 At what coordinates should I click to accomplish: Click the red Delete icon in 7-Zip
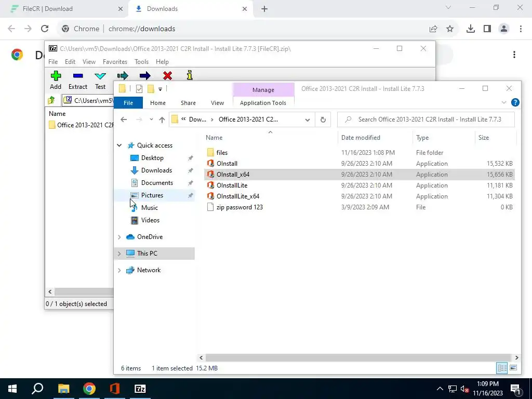pos(167,76)
